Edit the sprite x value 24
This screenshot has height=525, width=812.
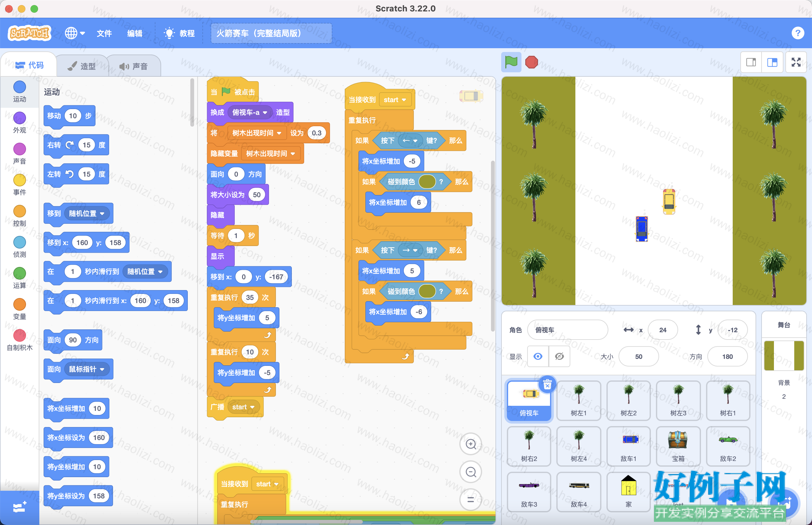662,330
